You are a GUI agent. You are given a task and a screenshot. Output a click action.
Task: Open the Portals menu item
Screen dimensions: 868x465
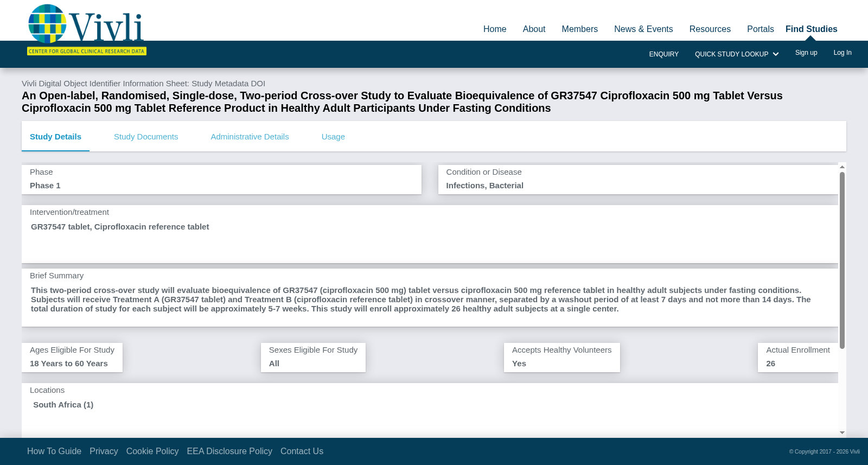click(760, 29)
